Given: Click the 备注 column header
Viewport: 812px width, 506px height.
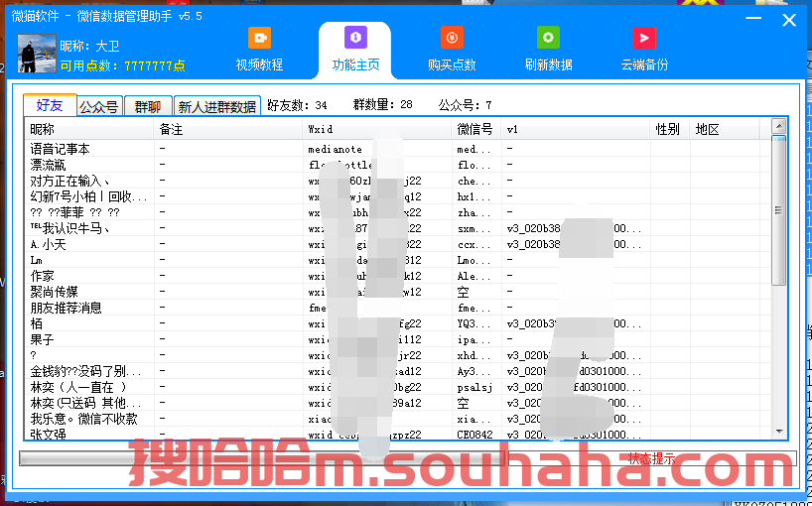Looking at the screenshot, I should point(228,129).
